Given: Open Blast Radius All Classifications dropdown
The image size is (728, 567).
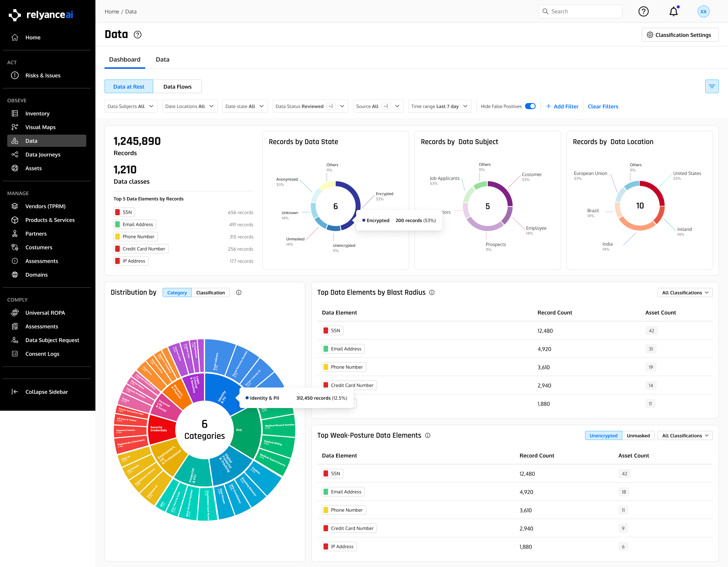Looking at the screenshot, I should click(685, 292).
